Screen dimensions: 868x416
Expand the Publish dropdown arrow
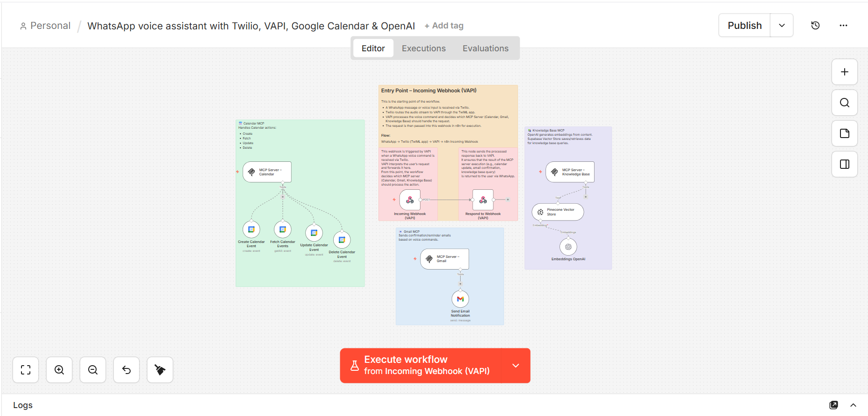tap(782, 26)
